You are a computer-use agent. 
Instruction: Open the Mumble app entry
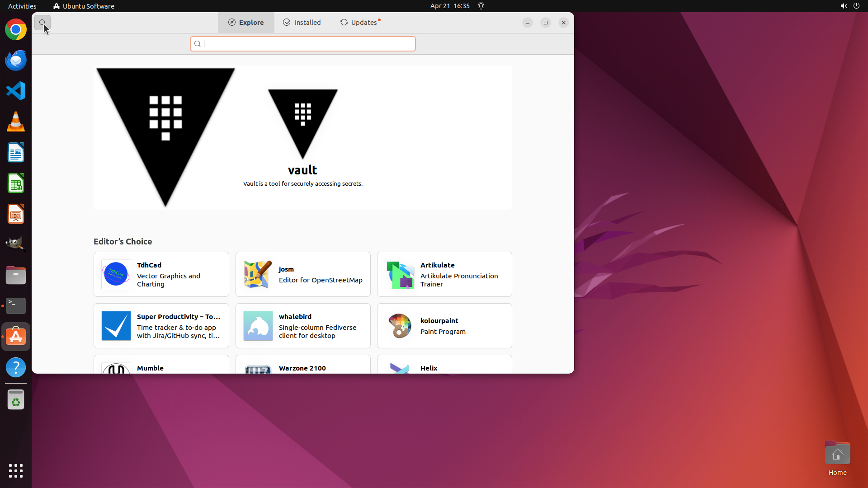point(161,367)
